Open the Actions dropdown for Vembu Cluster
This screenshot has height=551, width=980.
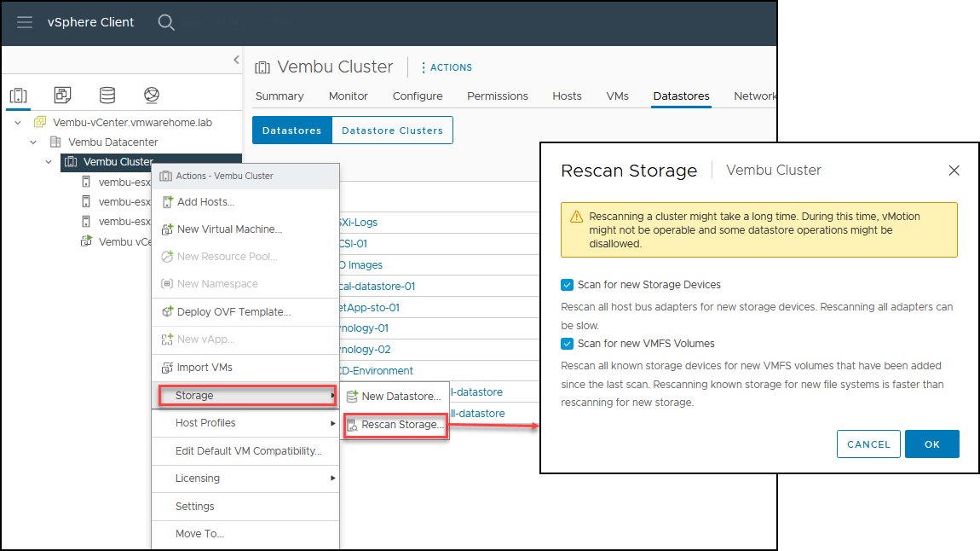click(447, 67)
